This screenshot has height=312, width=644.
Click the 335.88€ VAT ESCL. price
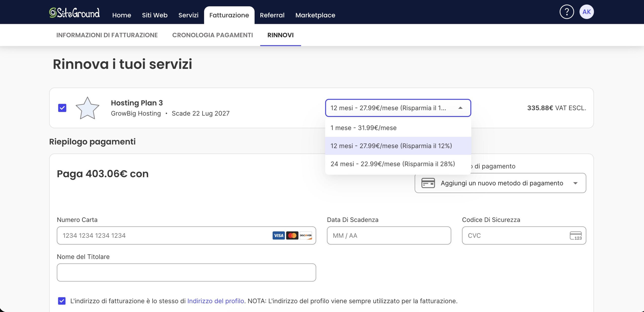point(556,108)
